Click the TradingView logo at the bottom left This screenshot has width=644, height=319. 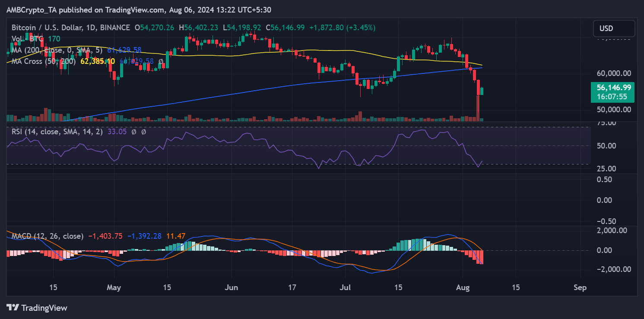(37, 308)
